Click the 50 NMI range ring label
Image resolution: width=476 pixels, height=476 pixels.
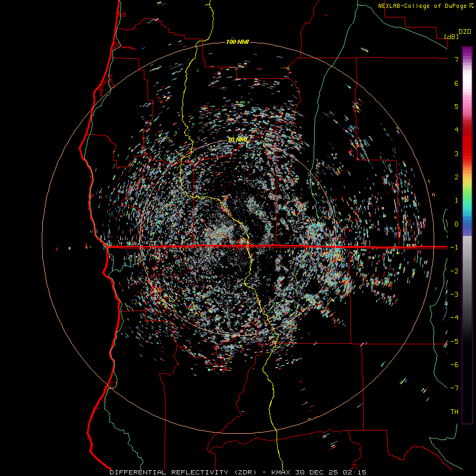(237, 140)
